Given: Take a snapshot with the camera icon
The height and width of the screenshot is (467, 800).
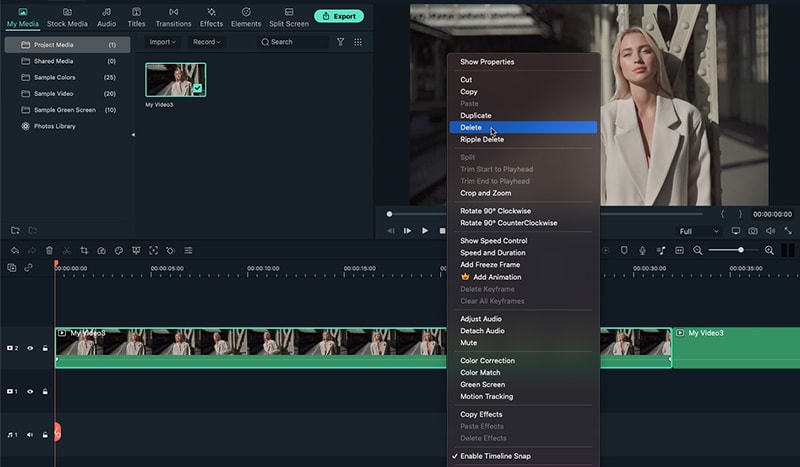Looking at the screenshot, I should click(753, 231).
